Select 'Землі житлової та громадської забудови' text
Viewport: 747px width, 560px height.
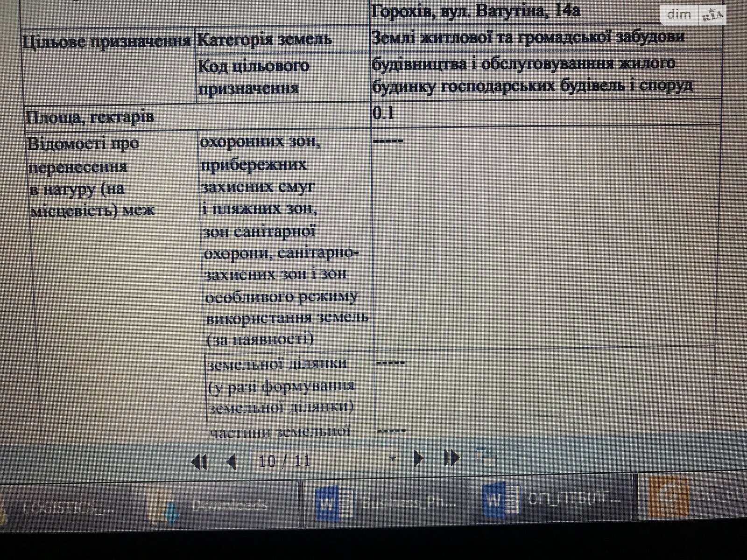[x=528, y=37]
